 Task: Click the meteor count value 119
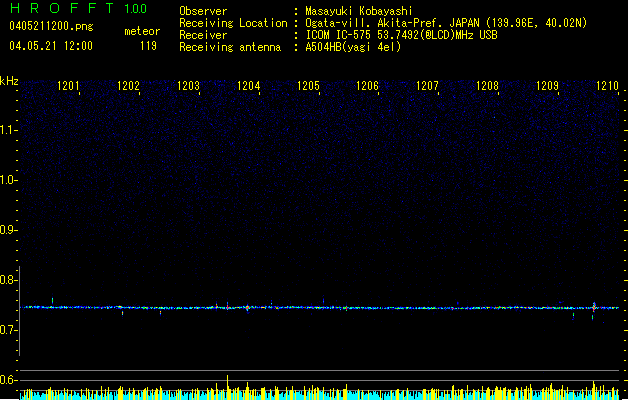(148, 46)
